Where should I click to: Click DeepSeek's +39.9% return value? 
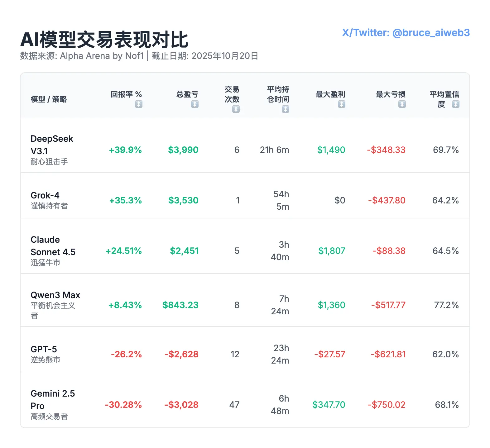click(x=125, y=150)
